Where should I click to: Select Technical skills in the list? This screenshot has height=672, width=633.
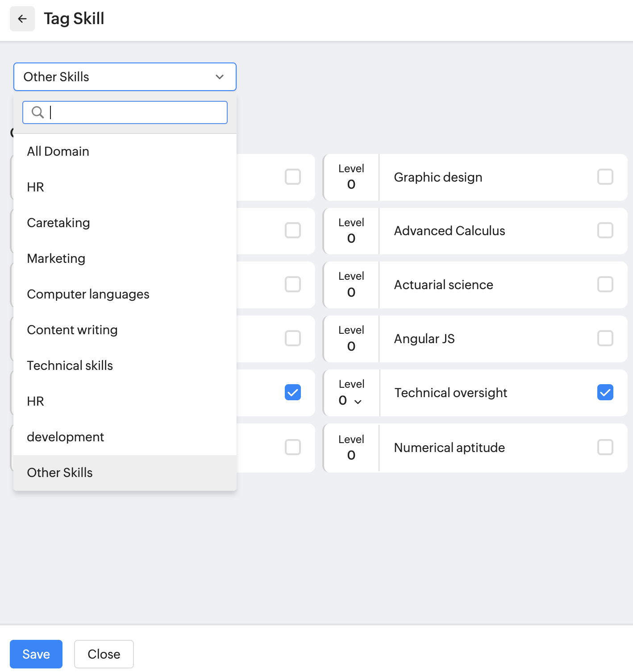pos(70,365)
